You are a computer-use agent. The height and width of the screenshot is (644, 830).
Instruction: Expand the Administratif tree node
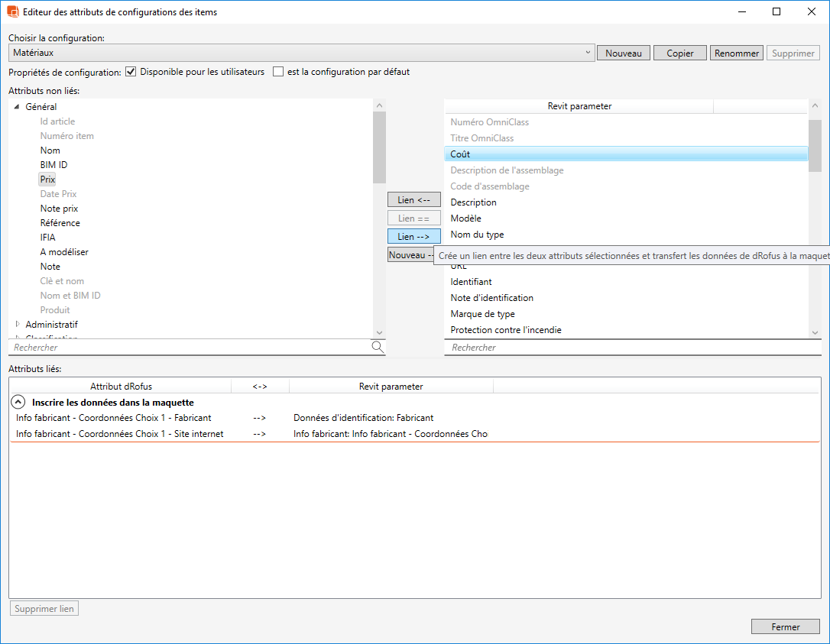coord(17,325)
